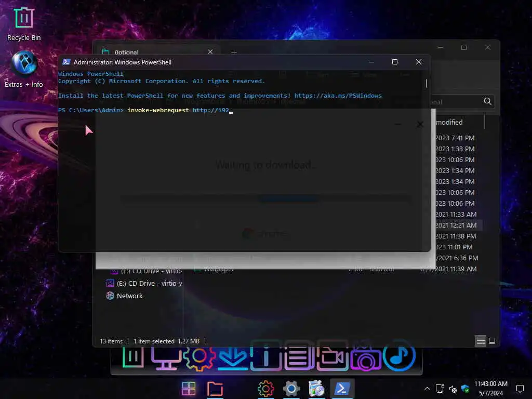The width and height of the screenshot is (532, 399).
Task: Click the PowerShell icon in the title bar
Action: click(x=66, y=62)
